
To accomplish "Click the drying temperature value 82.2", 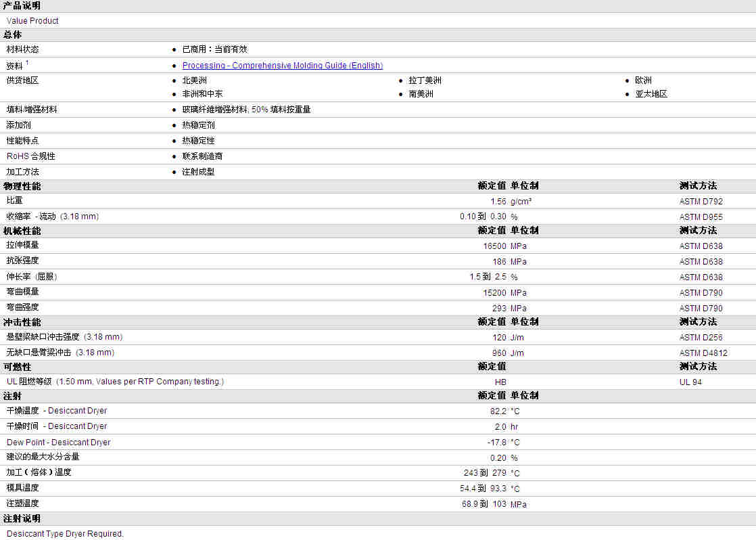I will click(498, 411).
